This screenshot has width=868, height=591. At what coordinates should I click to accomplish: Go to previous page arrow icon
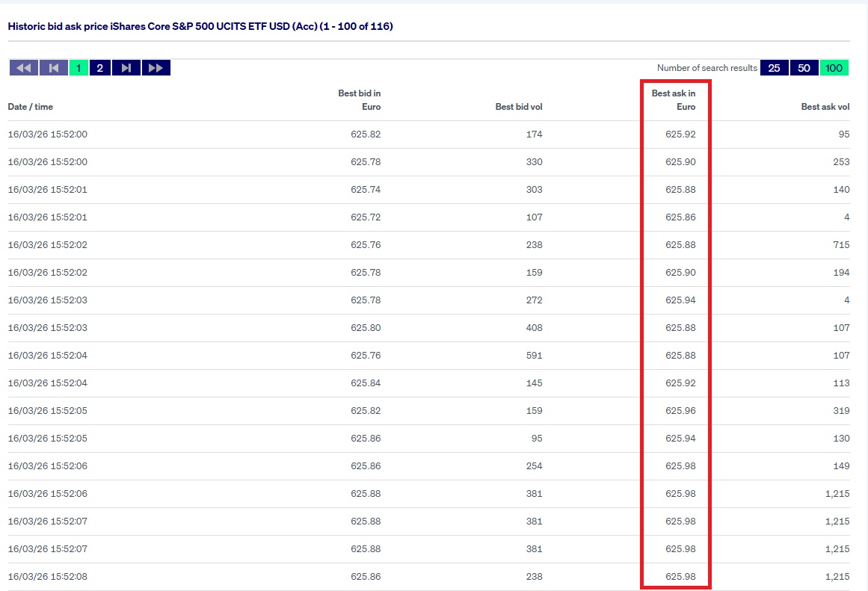54,67
